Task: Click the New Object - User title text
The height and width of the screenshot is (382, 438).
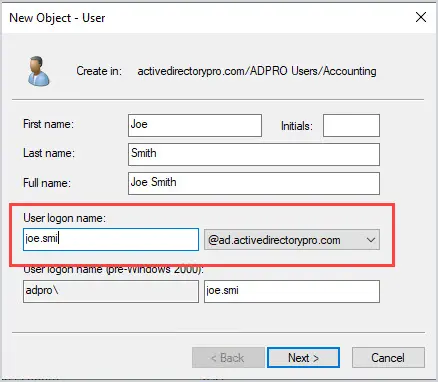Action: click(x=57, y=18)
